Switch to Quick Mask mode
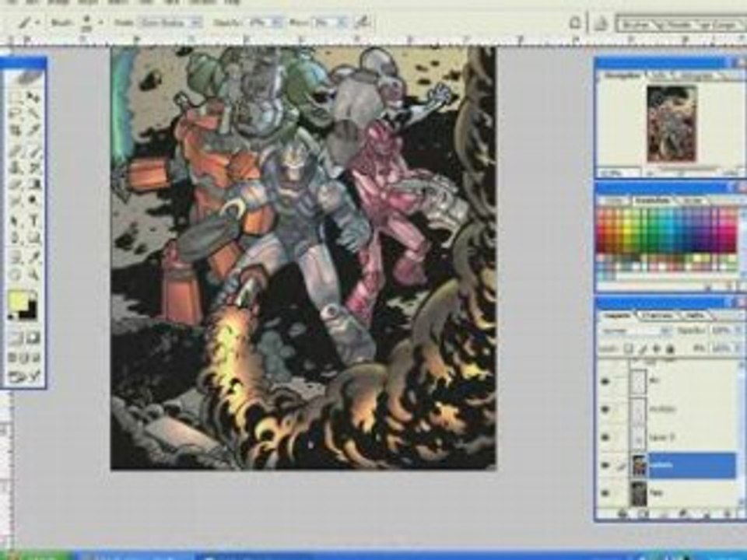 pos(33,338)
